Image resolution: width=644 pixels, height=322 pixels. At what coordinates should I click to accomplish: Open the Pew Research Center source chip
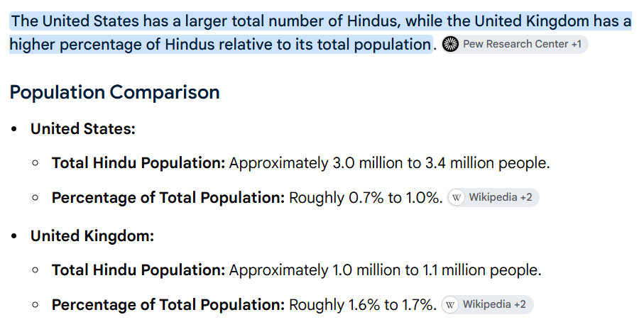coord(515,44)
